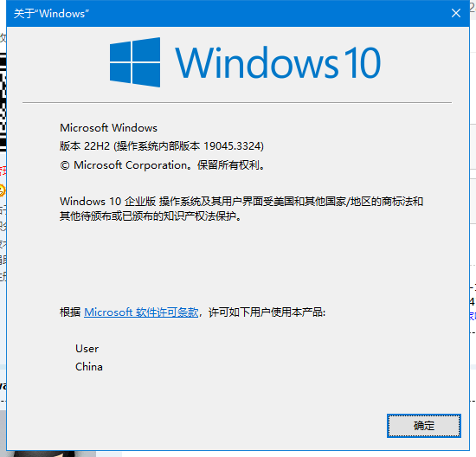Click the licensed user name User
Viewport: 476px width, 457px height.
87,349
